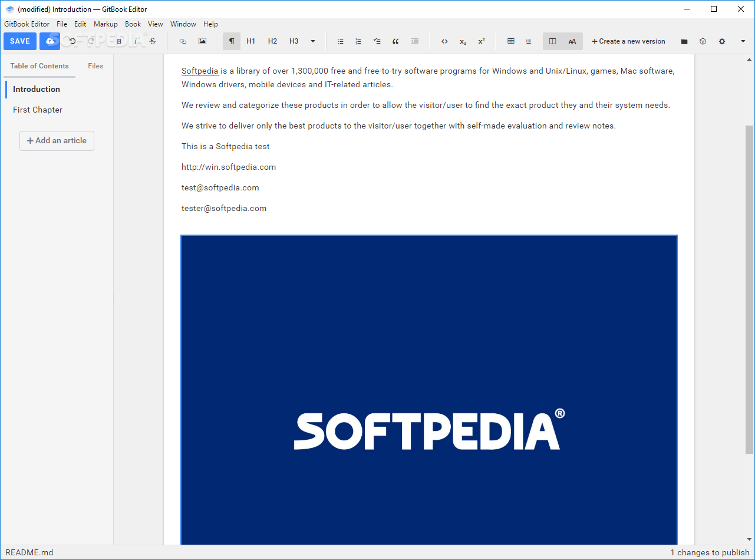Select the Introduction article
Image resolution: width=755 pixels, height=560 pixels.
[37, 89]
